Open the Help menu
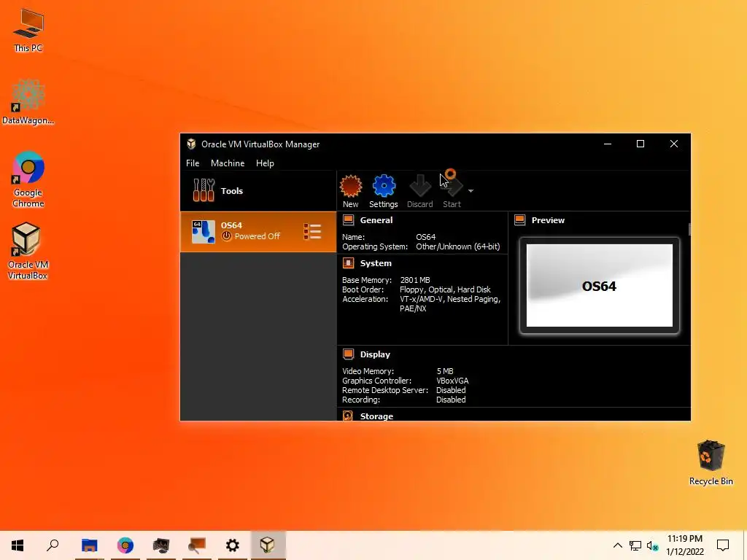Image resolution: width=747 pixels, height=560 pixels. pyautogui.click(x=265, y=163)
